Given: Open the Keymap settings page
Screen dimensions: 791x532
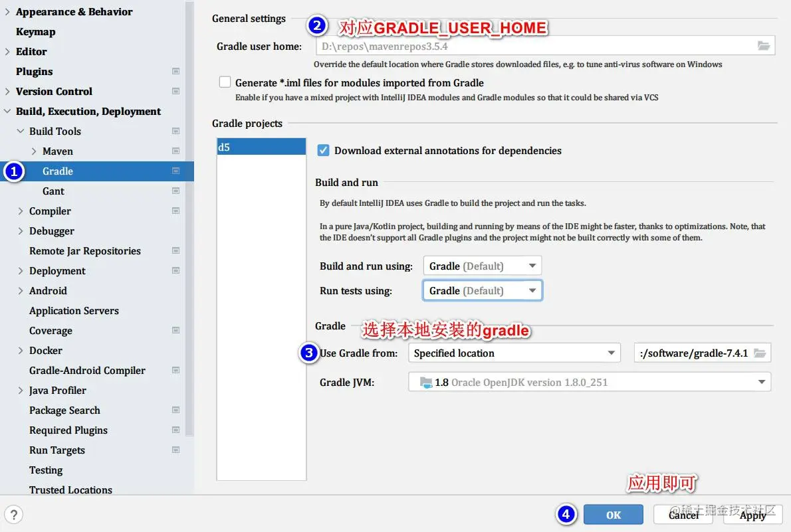Looking at the screenshot, I should (35, 31).
